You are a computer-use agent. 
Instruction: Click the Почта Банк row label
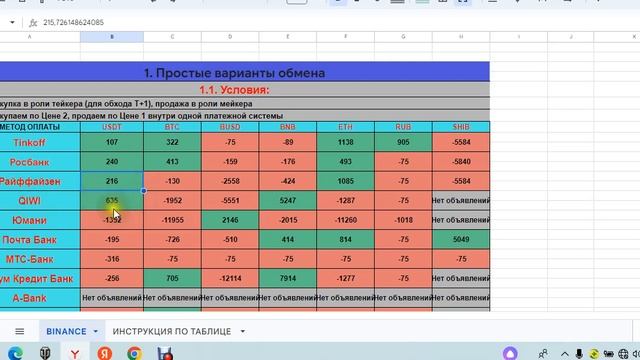pyautogui.click(x=29, y=240)
